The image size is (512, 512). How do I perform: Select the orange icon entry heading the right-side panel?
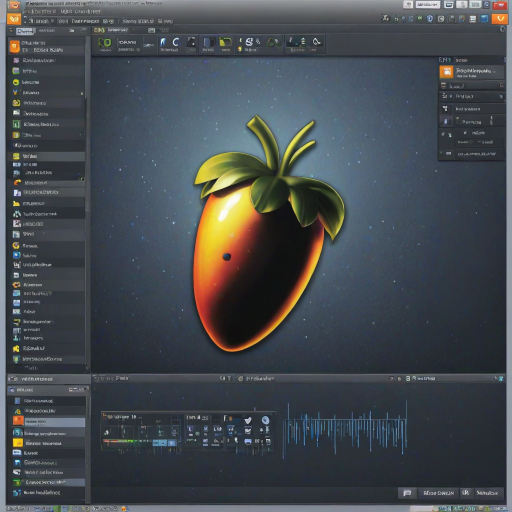tap(471, 72)
